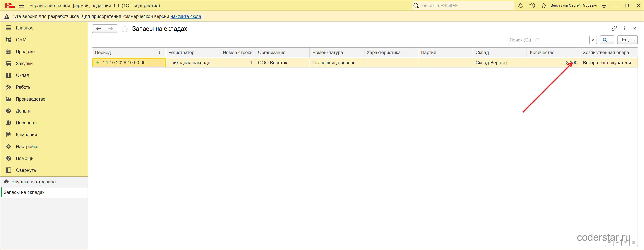The height and width of the screenshot is (250, 644).
Task: Expand the Еще dropdown button
Action: (627, 40)
